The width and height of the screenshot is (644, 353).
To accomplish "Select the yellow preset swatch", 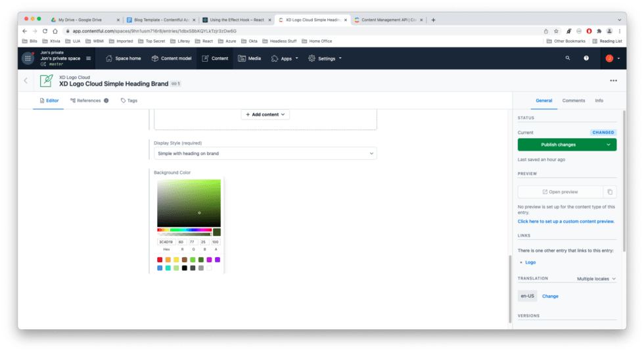I will (x=176, y=260).
